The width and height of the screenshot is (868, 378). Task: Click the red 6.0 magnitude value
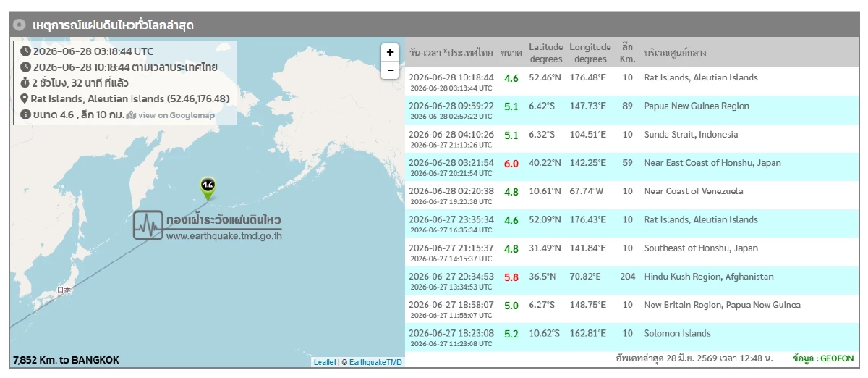click(x=511, y=164)
